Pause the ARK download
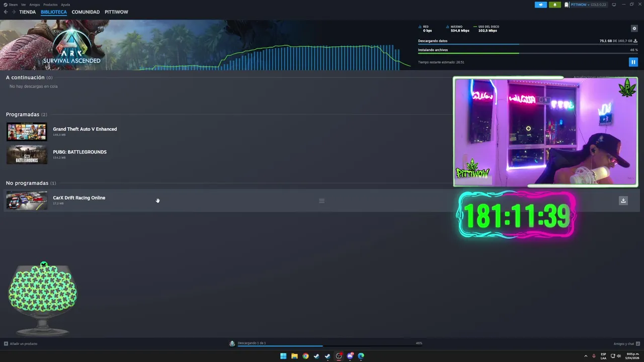 pyautogui.click(x=633, y=62)
